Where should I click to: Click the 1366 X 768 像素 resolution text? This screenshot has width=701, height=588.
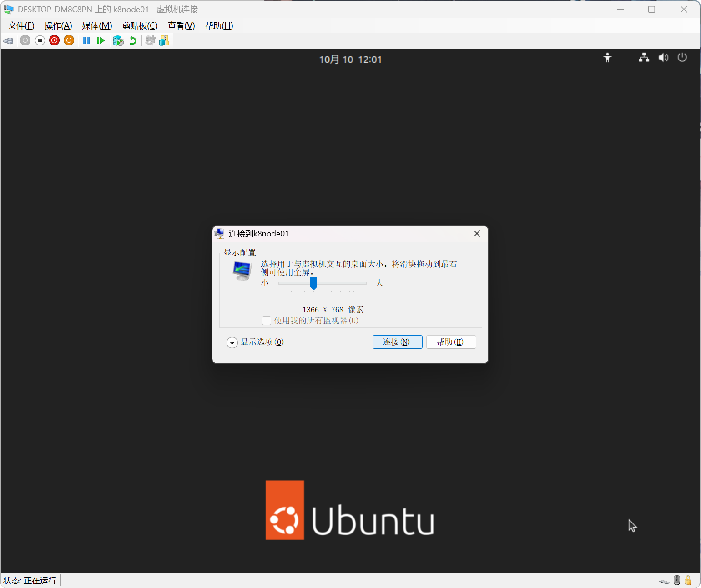333,310
